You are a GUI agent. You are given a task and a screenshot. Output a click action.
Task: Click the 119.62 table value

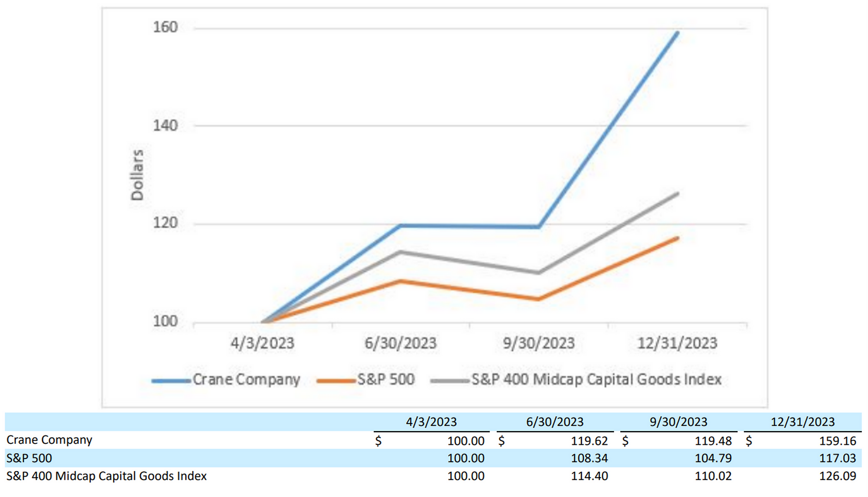coord(589,441)
